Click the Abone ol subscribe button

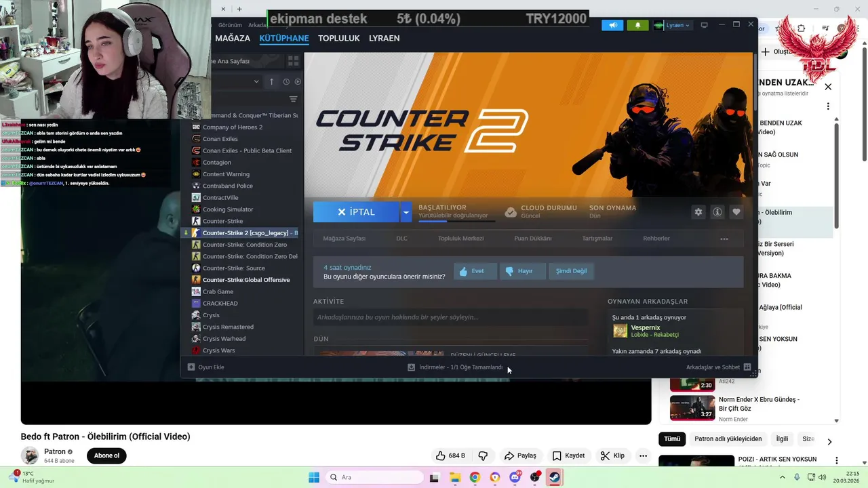coord(106,455)
